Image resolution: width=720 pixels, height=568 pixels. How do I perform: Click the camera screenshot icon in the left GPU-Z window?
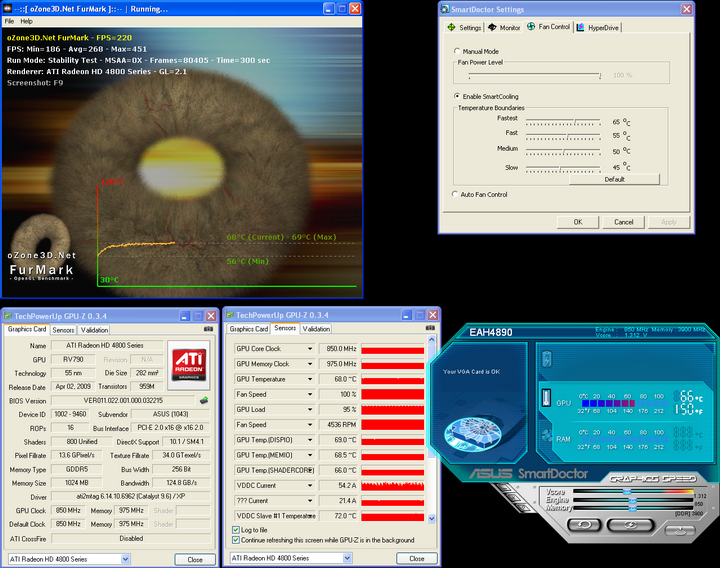[208, 329]
